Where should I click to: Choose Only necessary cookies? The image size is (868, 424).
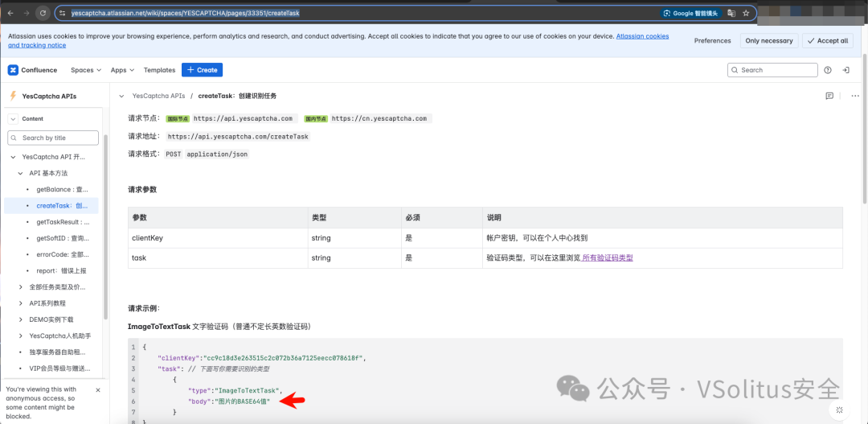click(770, 40)
